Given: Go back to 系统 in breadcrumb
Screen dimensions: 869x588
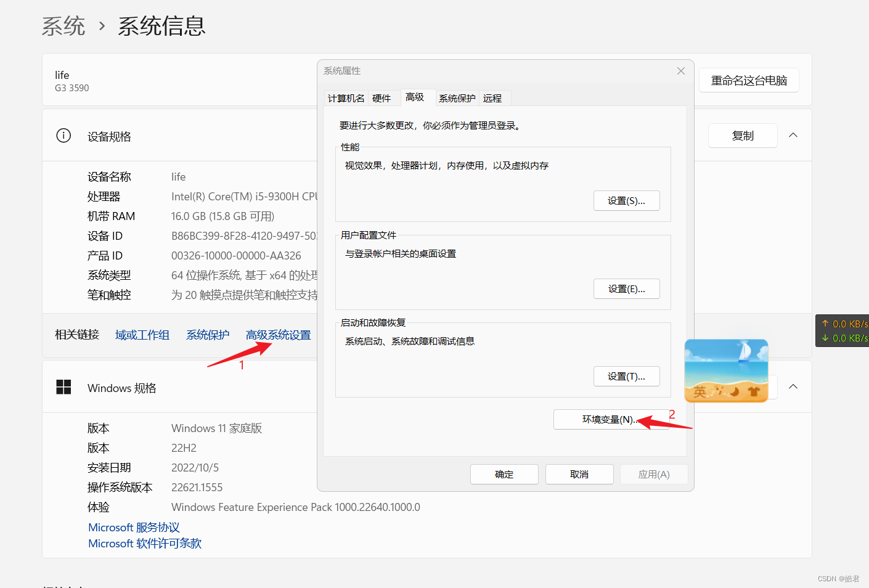Looking at the screenshot, I should [63, 27].
